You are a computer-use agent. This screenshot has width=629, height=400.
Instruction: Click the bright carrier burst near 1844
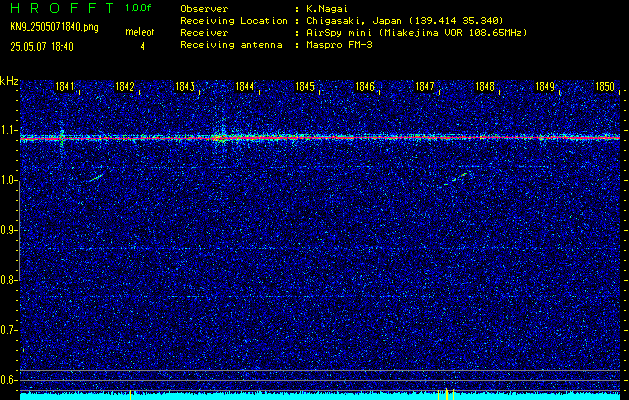219,138
